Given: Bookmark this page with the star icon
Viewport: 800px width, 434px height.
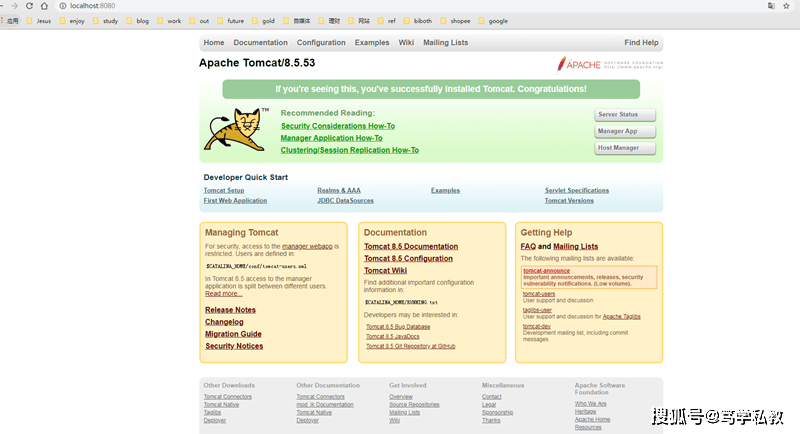Looking at the screenshot, I should [786, 6].
